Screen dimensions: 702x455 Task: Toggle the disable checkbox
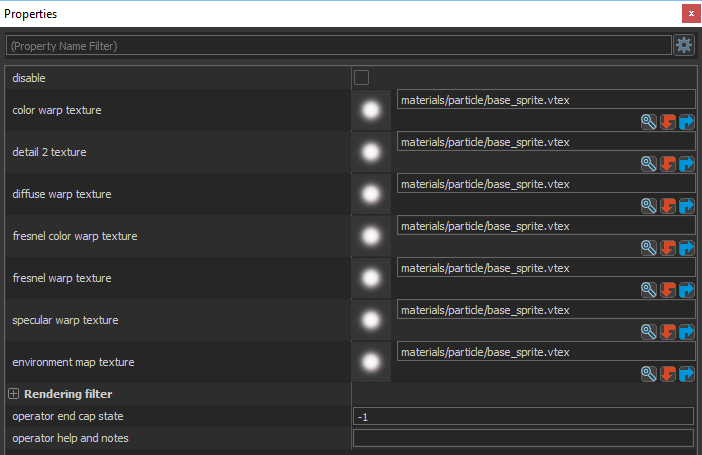point(362,78)
